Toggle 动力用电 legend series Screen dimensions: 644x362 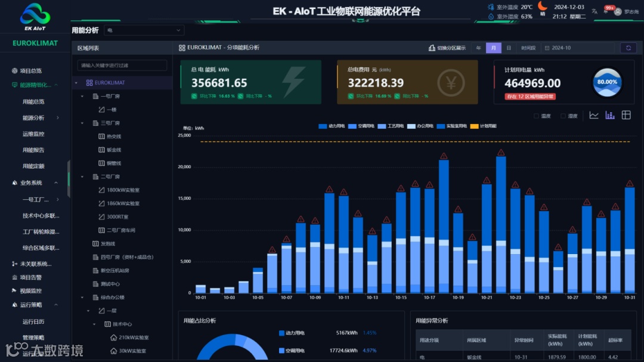[332, 126]
